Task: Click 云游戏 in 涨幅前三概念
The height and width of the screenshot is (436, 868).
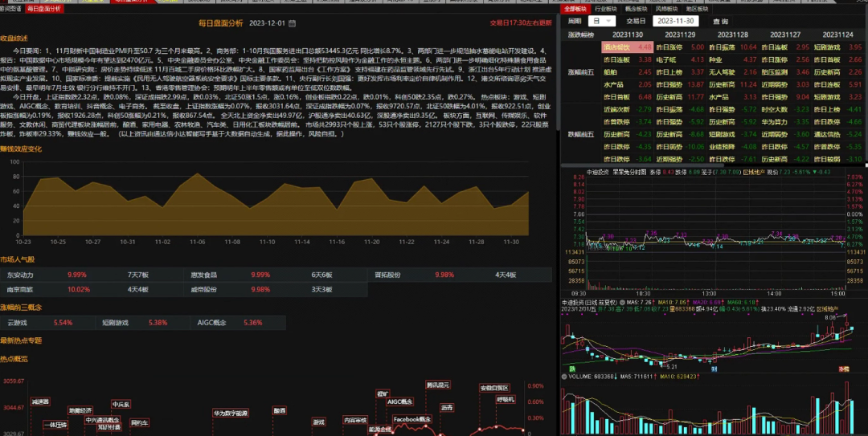Action: (x=17, y=323)
